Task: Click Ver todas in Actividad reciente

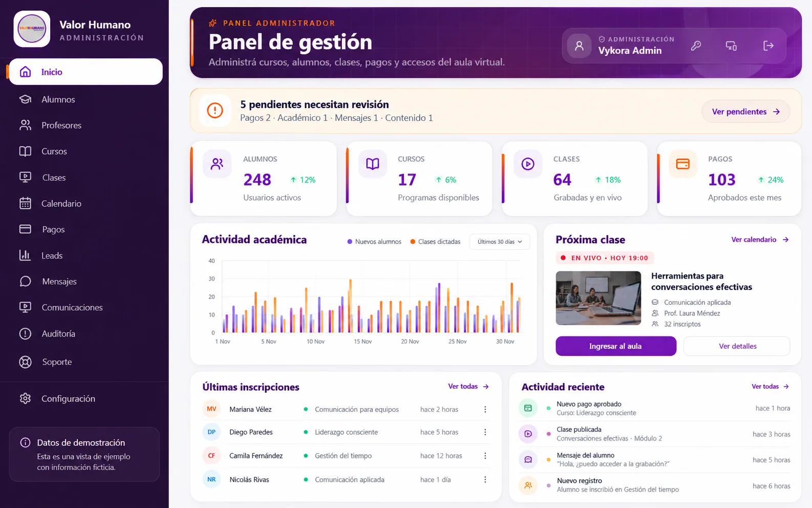Action: 770,387
